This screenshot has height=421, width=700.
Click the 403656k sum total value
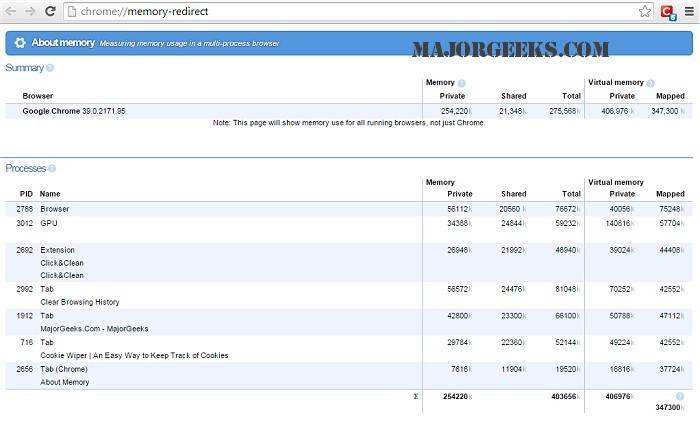(x=566, y=396)
